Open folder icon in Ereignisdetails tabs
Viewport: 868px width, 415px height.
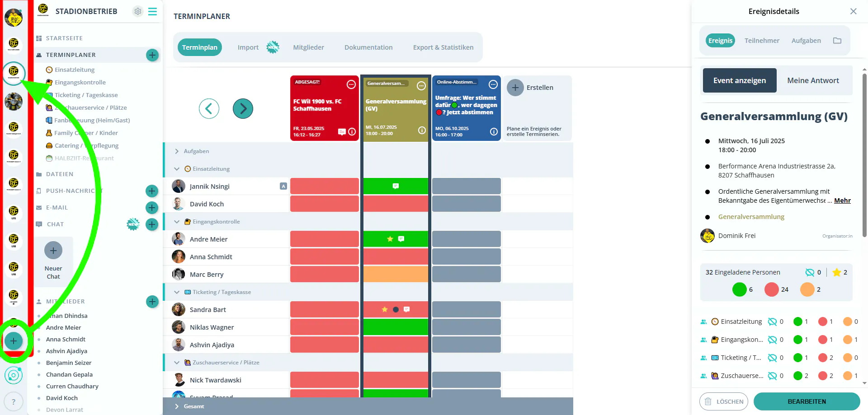point(837,41)
